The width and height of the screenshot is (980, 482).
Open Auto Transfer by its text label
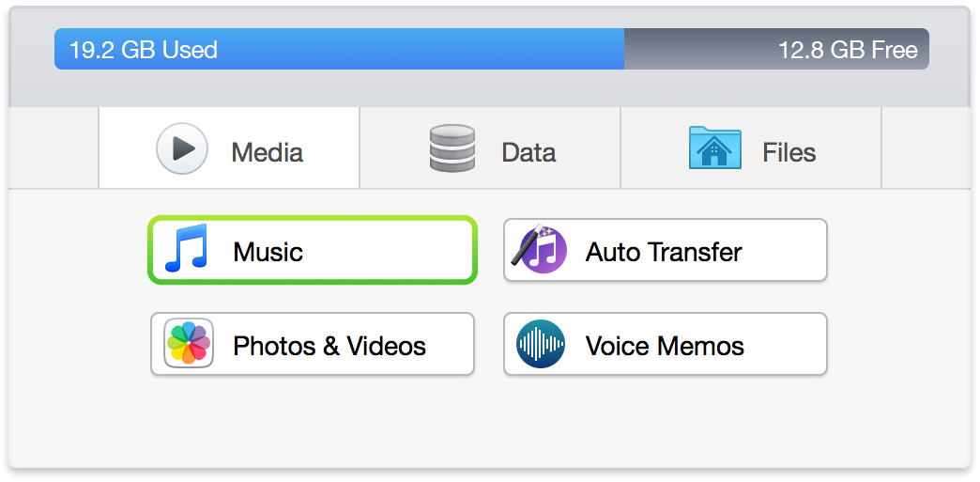pos(664,252)
